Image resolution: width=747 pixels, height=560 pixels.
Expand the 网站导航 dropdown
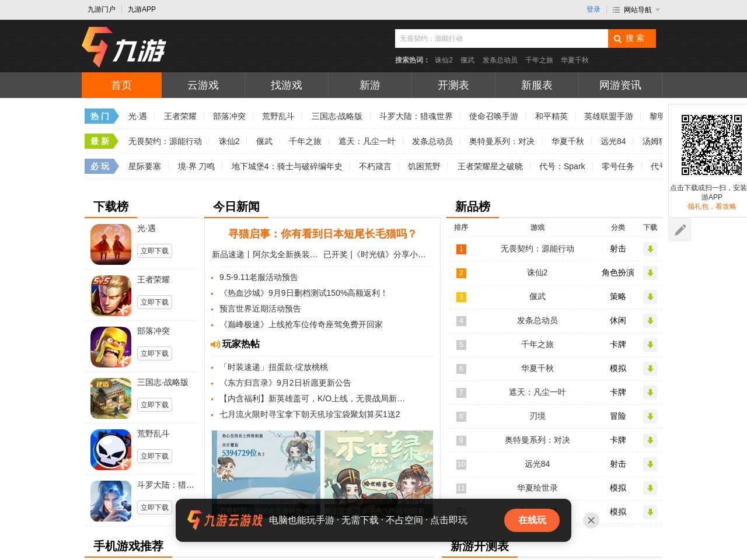tap(636, 10)
